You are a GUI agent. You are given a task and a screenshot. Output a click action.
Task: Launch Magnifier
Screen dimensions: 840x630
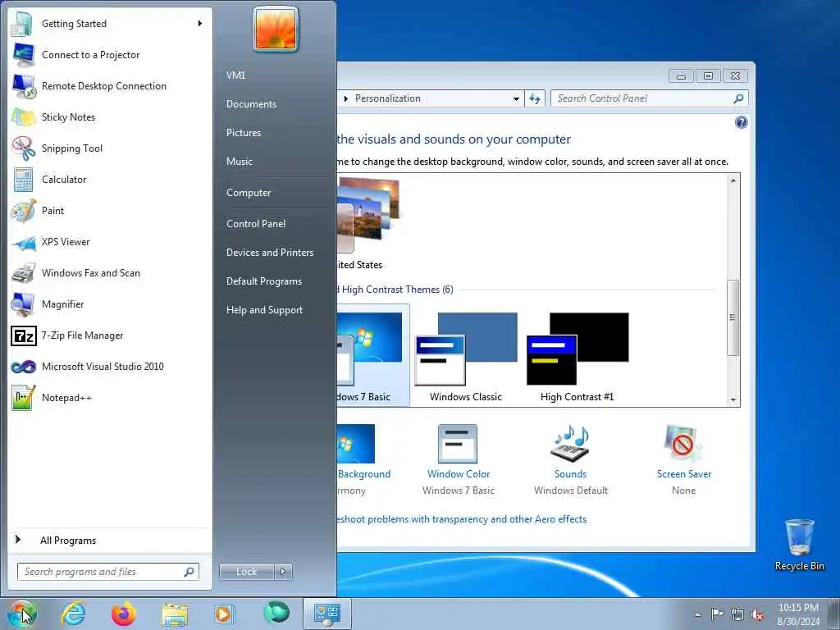[109, 304]
